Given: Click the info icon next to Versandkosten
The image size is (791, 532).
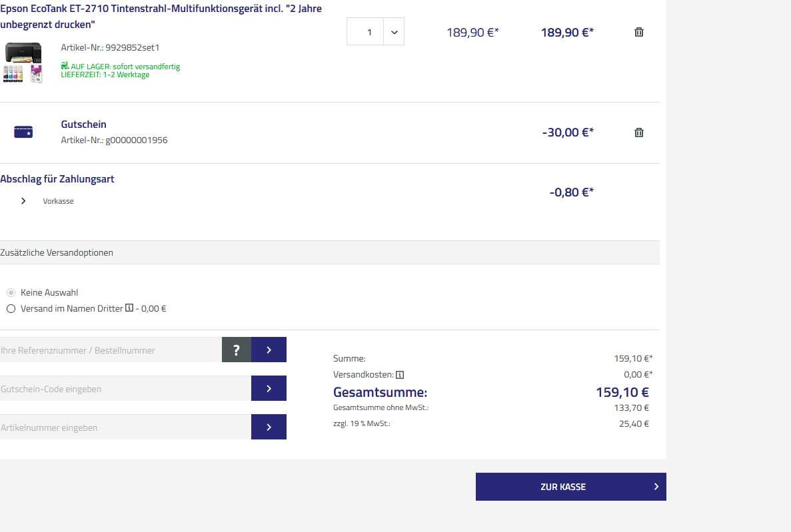Looking at the screenshot, I should click(400, 374).
